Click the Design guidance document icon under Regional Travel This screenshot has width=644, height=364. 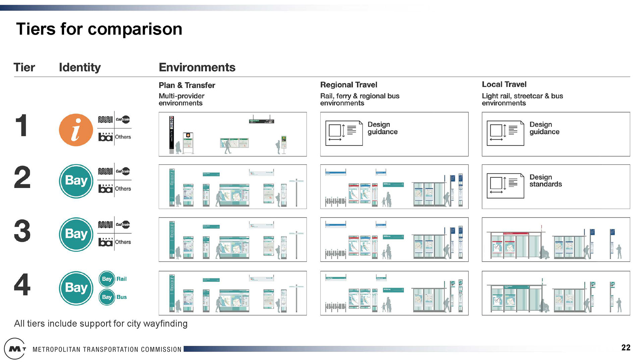tap(344, 133)
